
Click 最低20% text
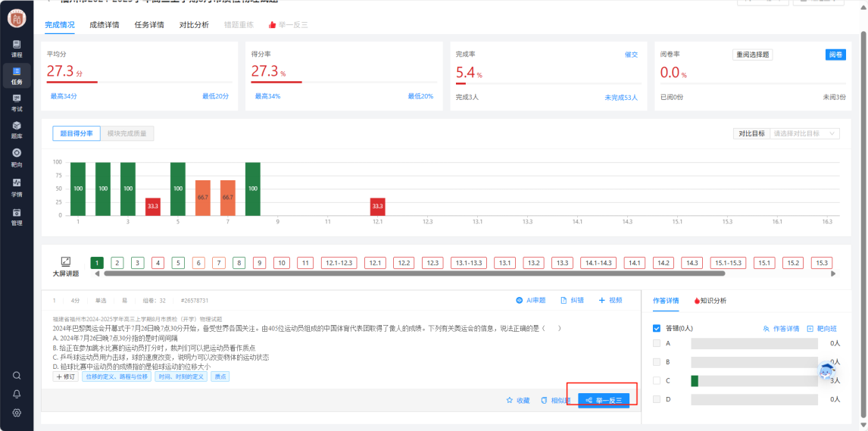(x=420, y=96)
